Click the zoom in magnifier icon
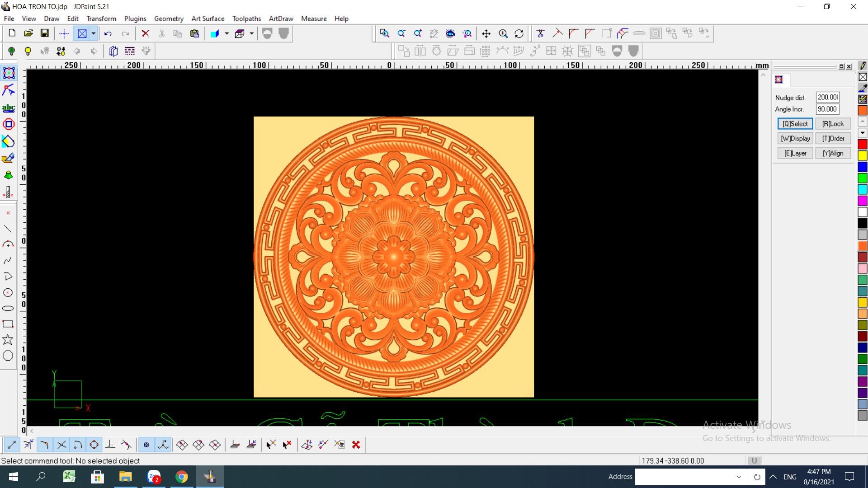This screenshot has width=868, height=488. pos(417,33)
